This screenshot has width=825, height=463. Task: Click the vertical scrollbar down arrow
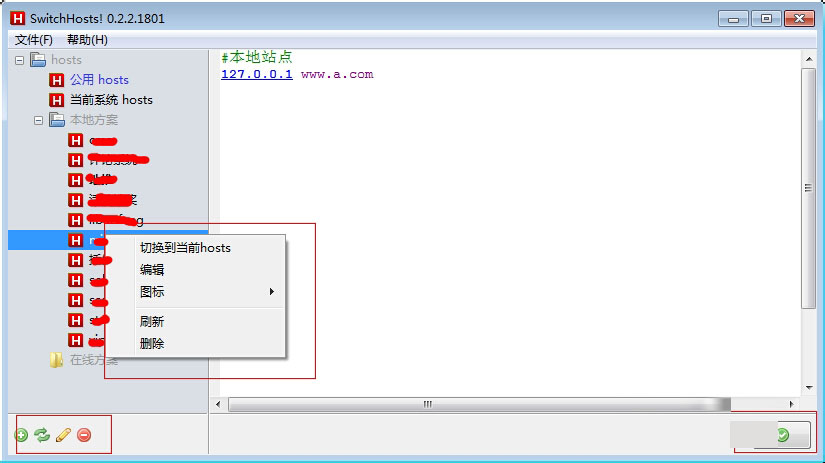pyautogui.click(x=809, y=388)
